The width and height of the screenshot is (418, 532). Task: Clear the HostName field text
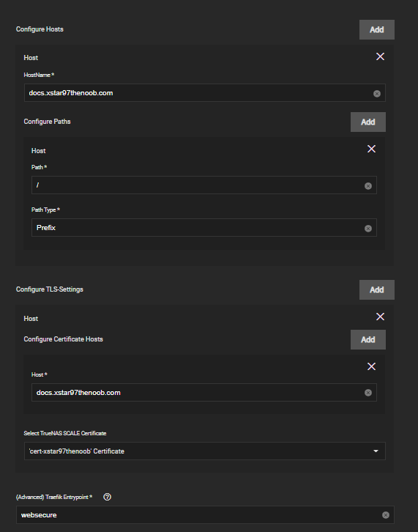click(377, 94)
